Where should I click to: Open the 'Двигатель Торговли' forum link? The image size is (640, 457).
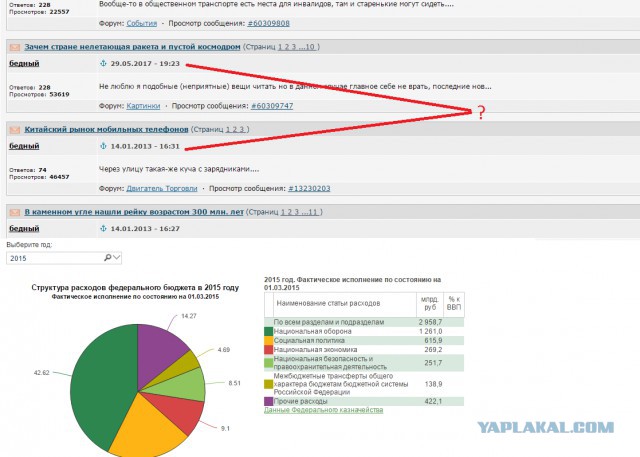point(162,188)
